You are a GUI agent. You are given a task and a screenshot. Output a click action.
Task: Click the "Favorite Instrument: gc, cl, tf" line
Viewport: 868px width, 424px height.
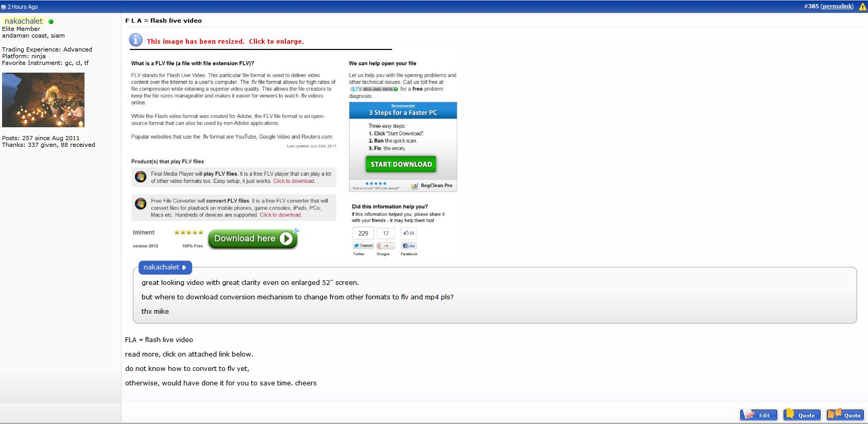point(45,63)
